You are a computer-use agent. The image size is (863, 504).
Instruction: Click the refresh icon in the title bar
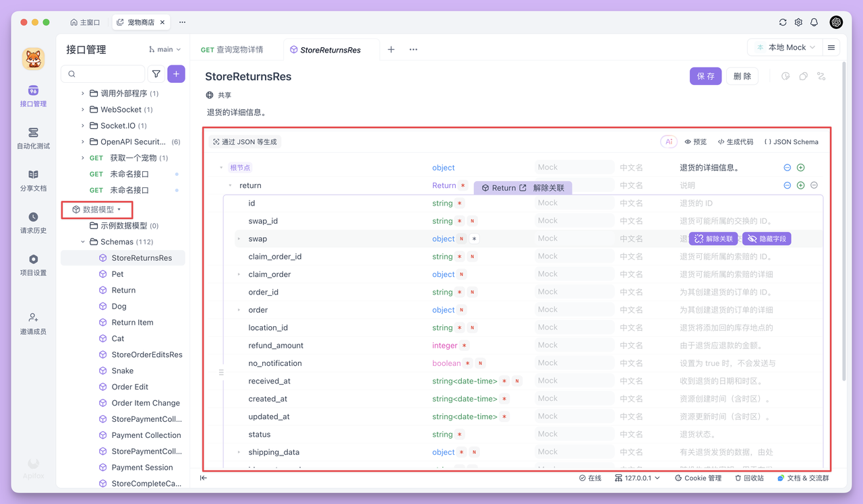click(x=783, y=22)
